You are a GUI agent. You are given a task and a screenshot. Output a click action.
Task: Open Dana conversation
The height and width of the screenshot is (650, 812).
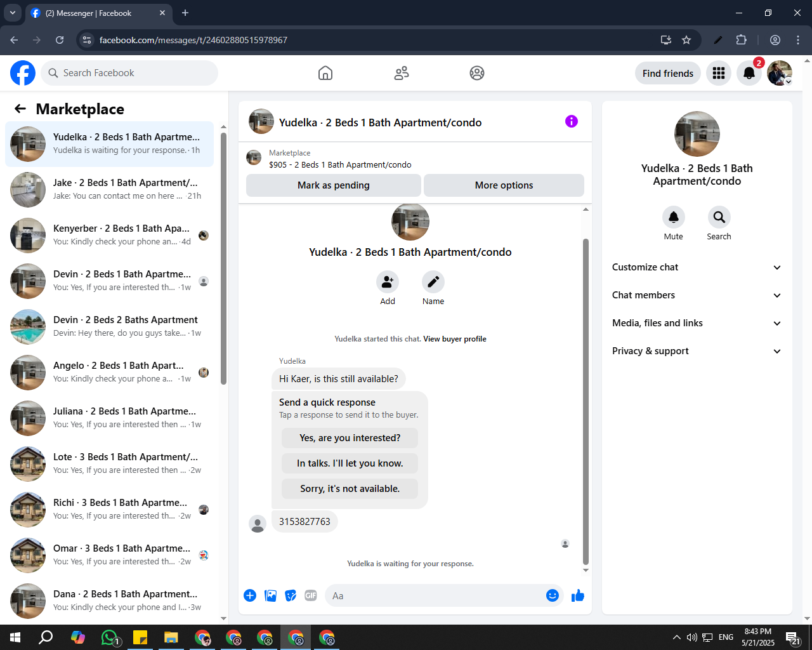[109, 601]
